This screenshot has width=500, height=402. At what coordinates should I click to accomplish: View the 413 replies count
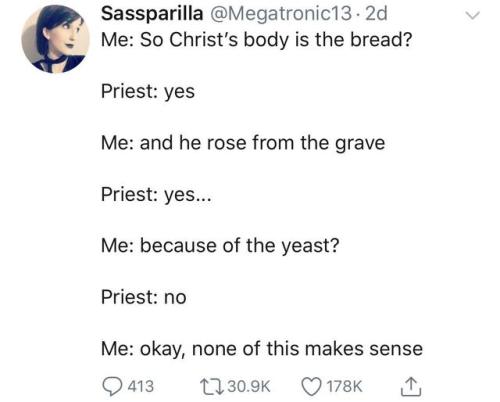pyautogui.click(x=141, y=387)
